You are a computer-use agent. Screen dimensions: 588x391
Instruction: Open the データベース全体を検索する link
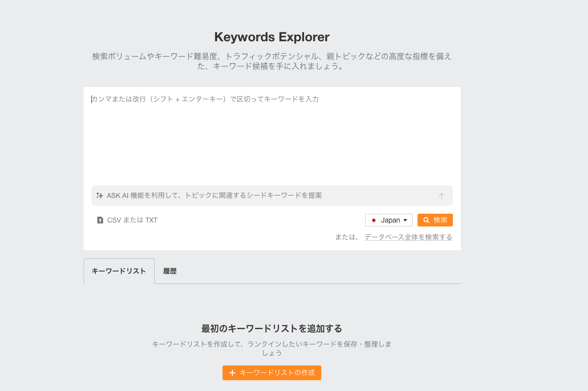[x=408, y=236]
